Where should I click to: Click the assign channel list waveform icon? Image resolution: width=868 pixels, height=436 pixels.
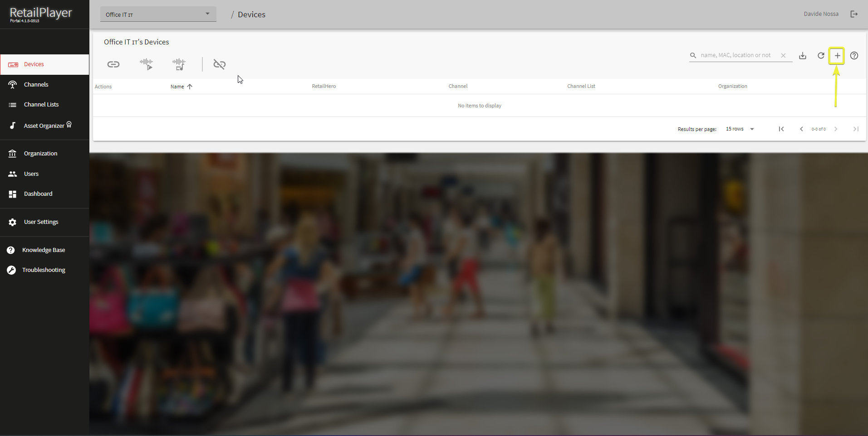[179, 64]
